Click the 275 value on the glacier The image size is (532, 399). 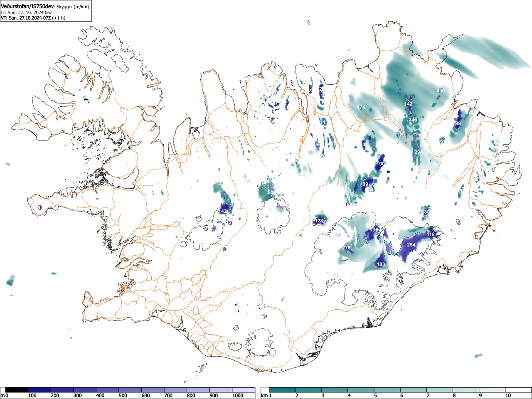[x=346, y=248]
